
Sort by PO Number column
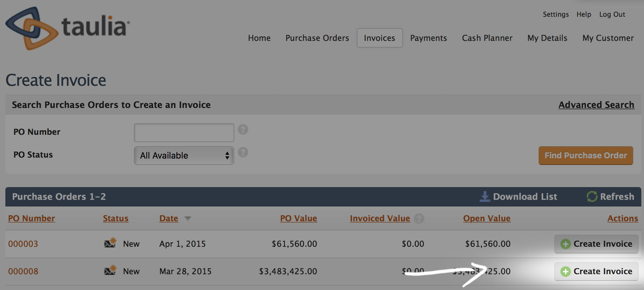pyautogui.click(x=31, y=219)
